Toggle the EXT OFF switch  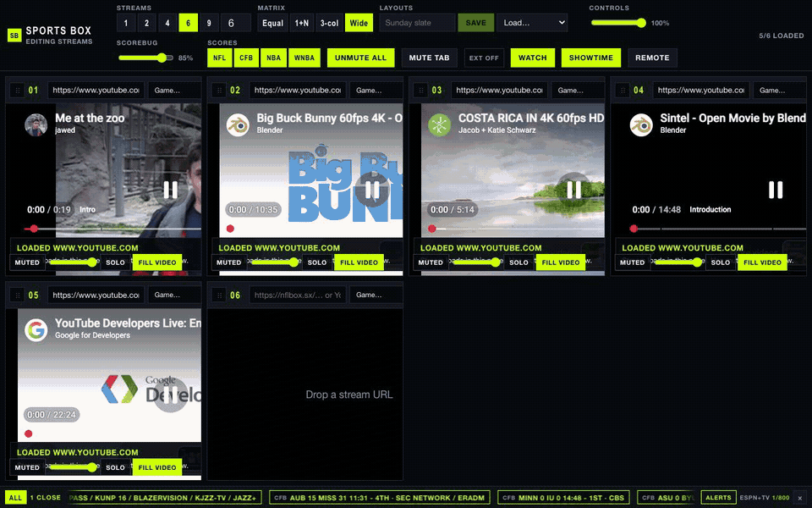point(484,58)
